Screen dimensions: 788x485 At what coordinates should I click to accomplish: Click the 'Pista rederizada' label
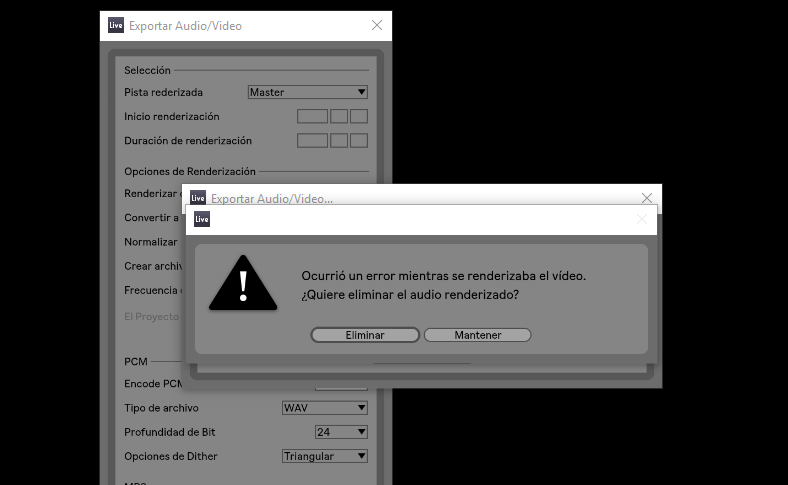point(163,92)
